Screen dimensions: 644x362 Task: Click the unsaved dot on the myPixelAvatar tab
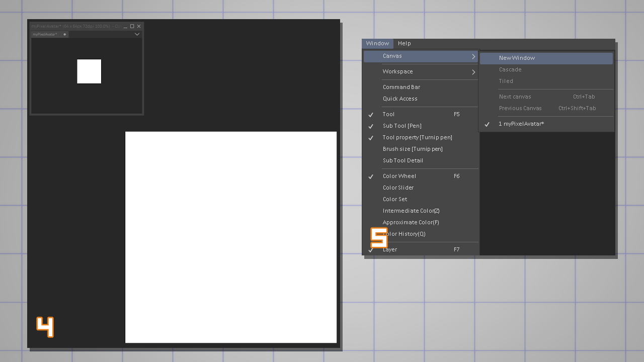[x=65, y=34]
